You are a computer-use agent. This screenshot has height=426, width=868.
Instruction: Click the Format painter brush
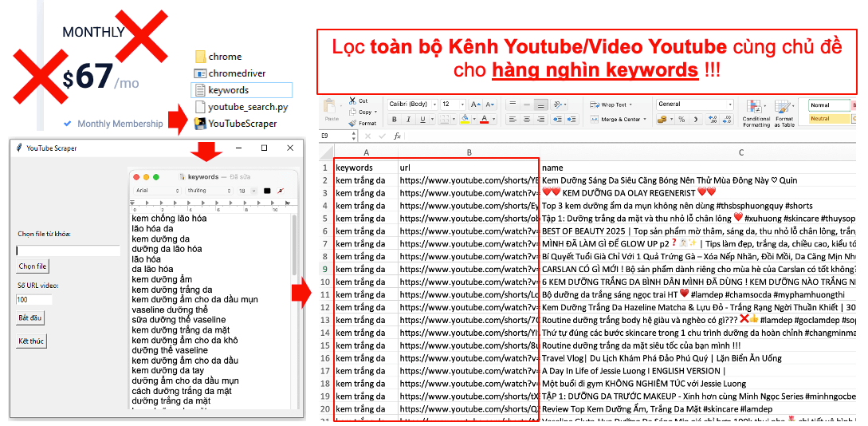[352, 123]
